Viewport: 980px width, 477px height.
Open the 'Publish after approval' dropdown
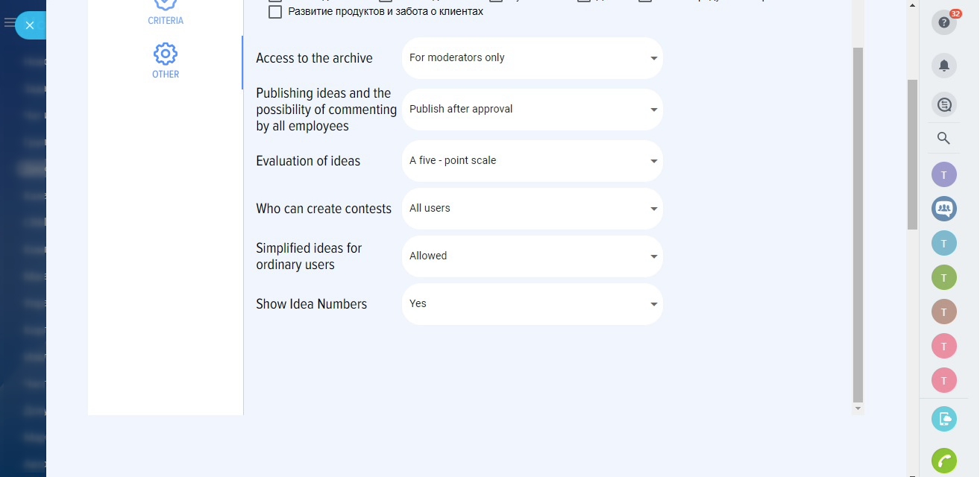pos(532,110)
